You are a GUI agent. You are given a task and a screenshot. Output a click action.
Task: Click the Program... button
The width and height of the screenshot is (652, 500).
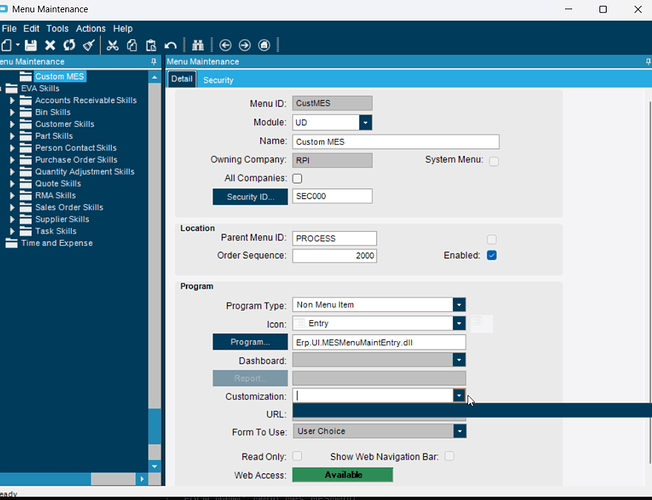coord(250,342)
